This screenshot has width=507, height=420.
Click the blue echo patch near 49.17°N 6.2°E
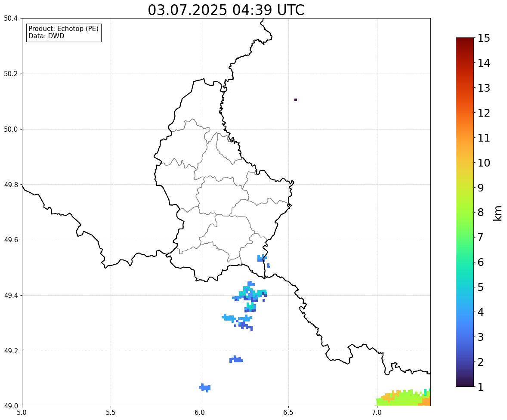click(x=236, y=359)
